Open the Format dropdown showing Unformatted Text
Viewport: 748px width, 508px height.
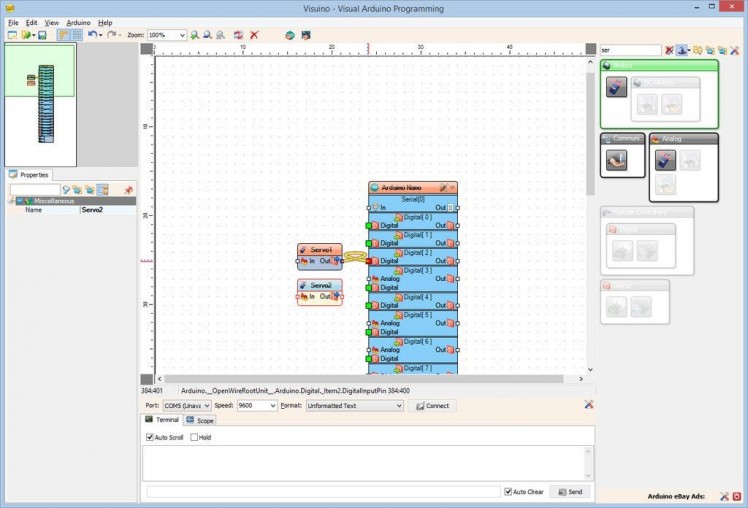point(398,406)
